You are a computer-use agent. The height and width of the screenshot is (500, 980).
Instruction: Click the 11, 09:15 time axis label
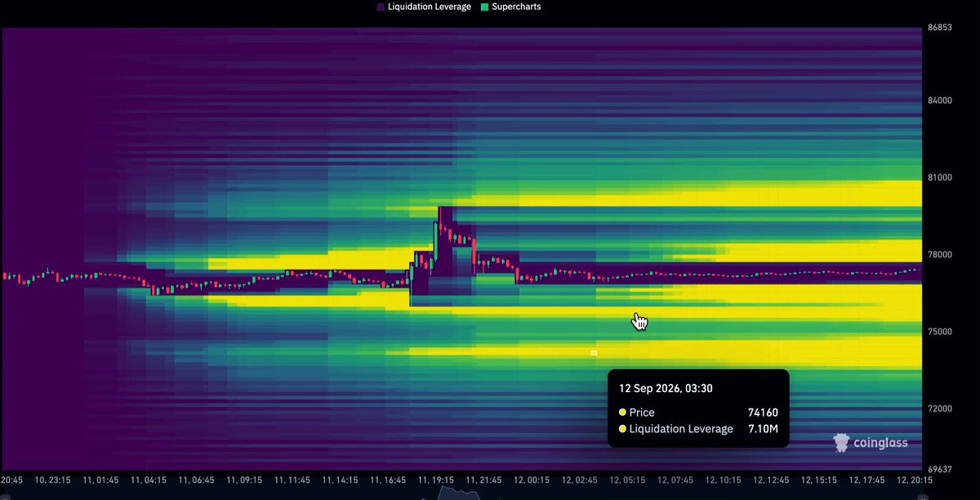(x=243, y=480)
